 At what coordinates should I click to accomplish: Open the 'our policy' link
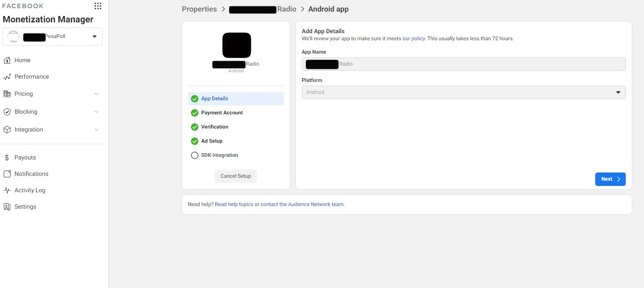414,39
